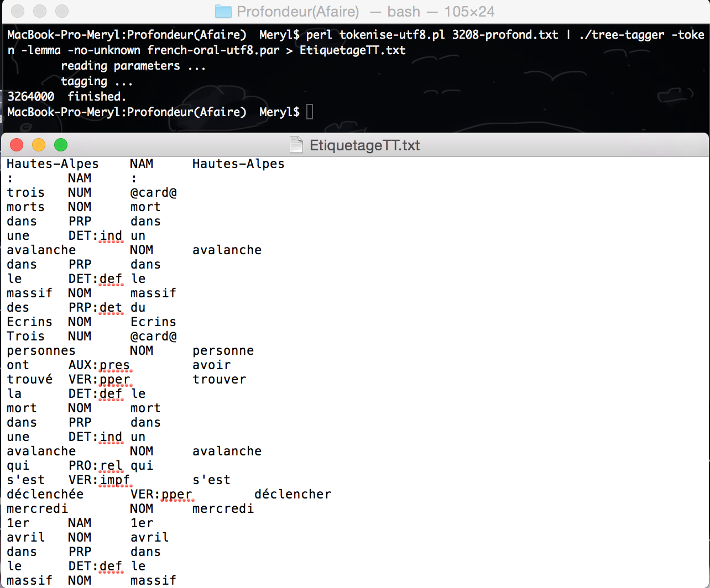The width and height of the screenshot is (710, 588).
Task: Click the document icon beside EtiquetageTT.txt title
Action: tap(297, 145)
